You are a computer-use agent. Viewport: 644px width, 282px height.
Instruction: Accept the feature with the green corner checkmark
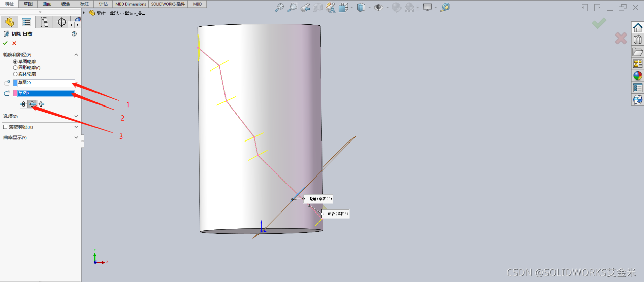pos(599,23)
